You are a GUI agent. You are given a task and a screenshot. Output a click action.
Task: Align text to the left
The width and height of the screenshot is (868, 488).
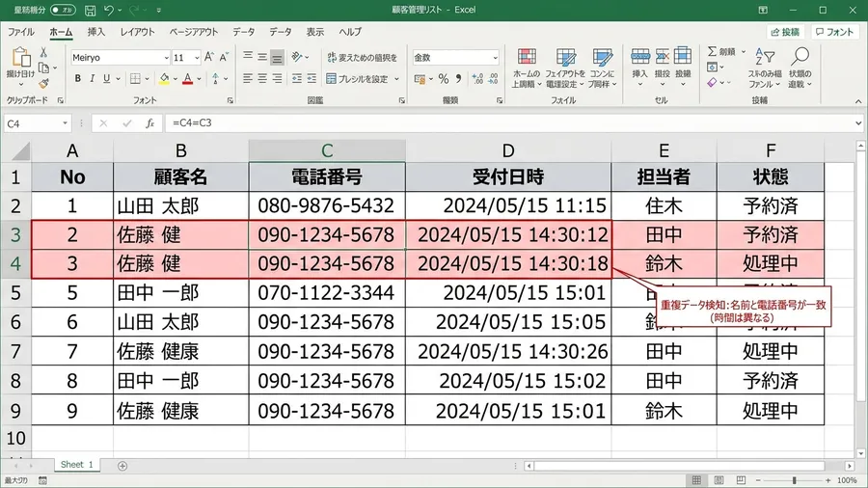(x=248, y=78)
